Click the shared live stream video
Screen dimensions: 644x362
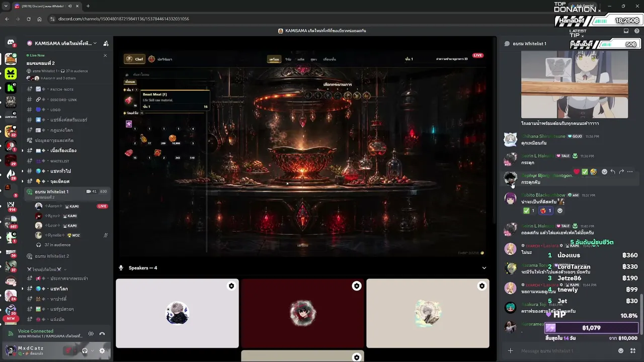[303, 154]
